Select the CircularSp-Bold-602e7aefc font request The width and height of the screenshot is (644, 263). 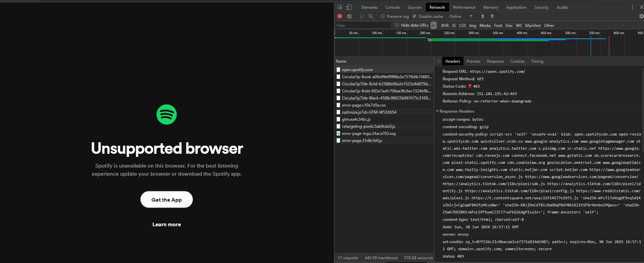click(x=384, y=91)
